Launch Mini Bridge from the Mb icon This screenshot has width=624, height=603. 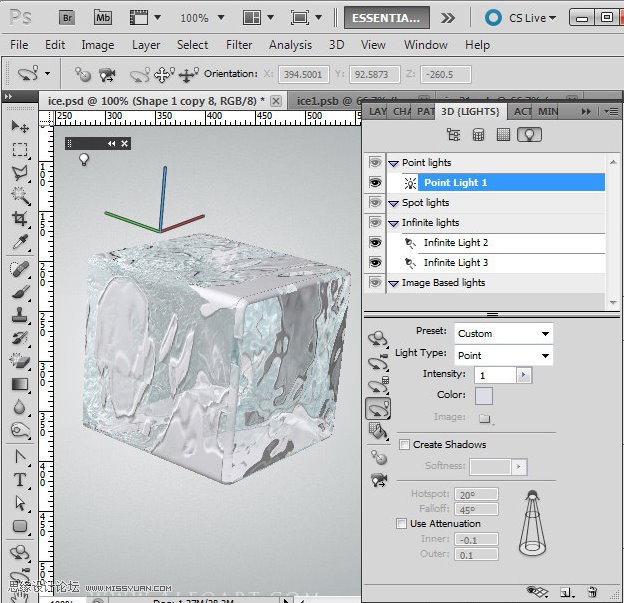pyautogui.click(x=103, y=18)
